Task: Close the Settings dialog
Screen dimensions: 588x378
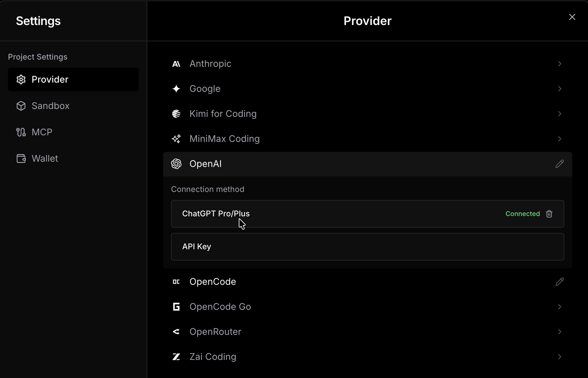Action: tap(572, 17)
